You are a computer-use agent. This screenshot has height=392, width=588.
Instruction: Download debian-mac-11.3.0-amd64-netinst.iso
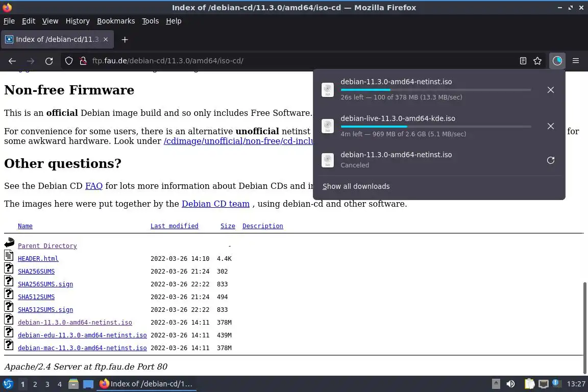82,348
